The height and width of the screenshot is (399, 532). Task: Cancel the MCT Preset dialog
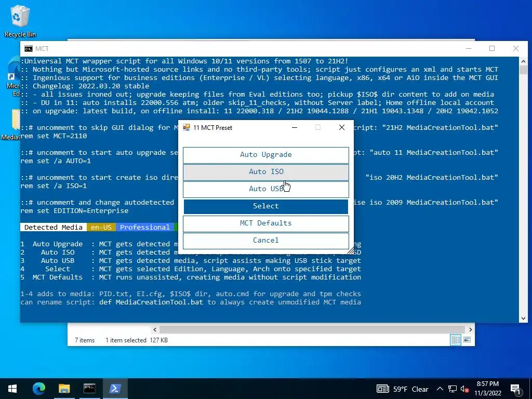265,241
